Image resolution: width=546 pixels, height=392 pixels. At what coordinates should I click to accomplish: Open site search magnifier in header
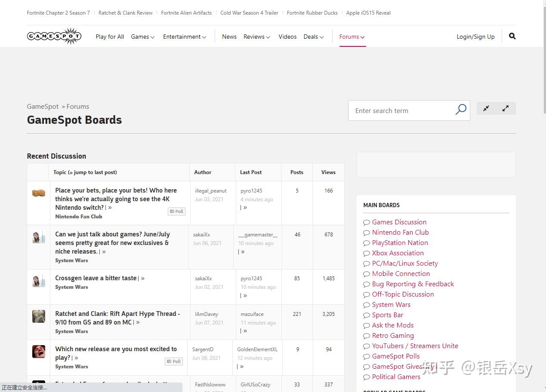click(x=512, y=36)
